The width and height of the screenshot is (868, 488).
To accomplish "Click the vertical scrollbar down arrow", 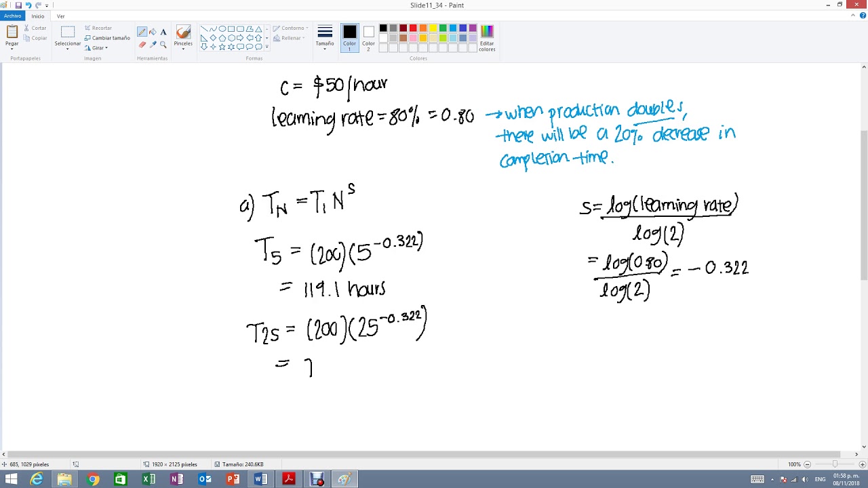I will point(864,446).
